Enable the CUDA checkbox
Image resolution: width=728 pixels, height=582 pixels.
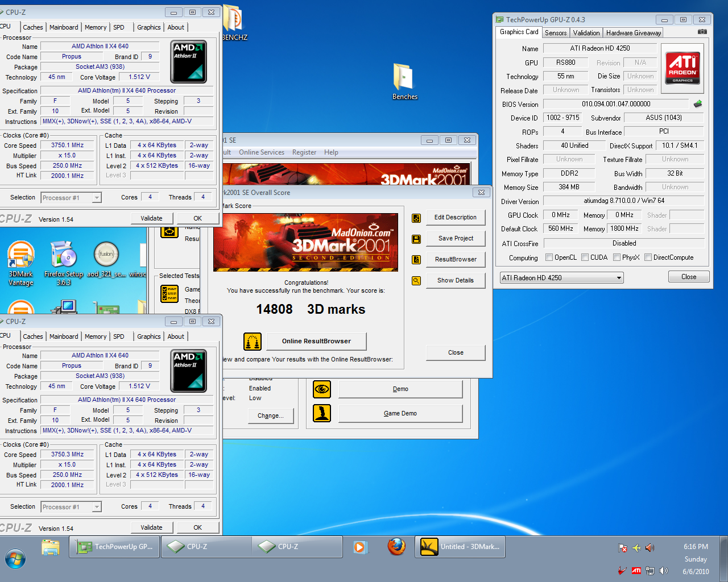[585, 257]
